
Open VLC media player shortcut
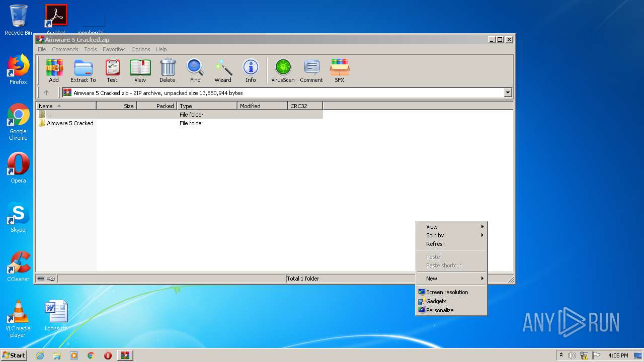pyautogui.click(x=18, y=319)
